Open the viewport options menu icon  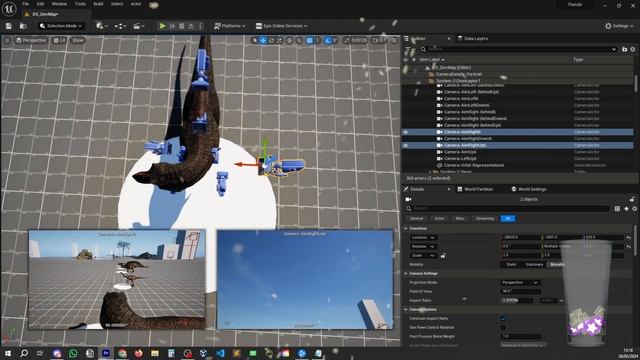click(7, 40)
